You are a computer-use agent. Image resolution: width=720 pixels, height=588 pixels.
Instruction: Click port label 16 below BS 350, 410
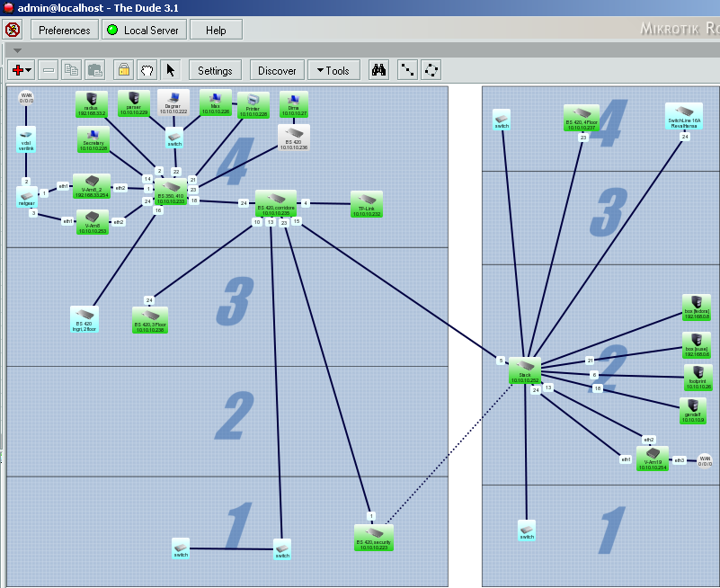(x=158, y=210)
